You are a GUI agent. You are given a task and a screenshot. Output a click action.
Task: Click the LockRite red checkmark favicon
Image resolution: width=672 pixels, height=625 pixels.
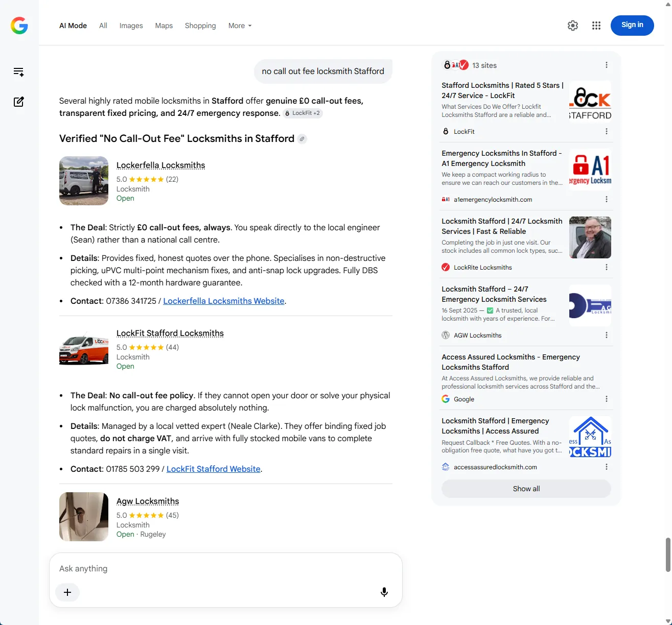(x=446, y=267)
